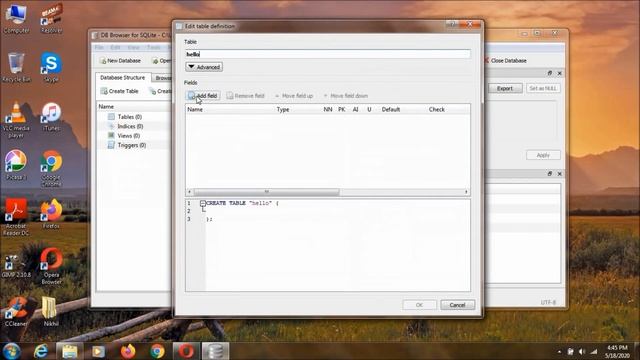Viewport: 640px width, 360px height.
Task: Click the NN column header
Action: pyautogui.click(x=328, y=109)
